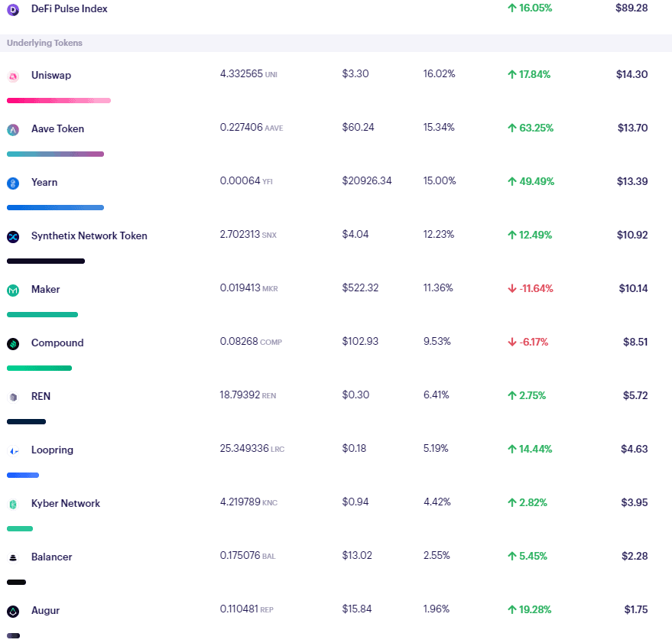This screenshot has width=672, height=643.
Task: Click the Loopring token icon
Action: (13, 451)
